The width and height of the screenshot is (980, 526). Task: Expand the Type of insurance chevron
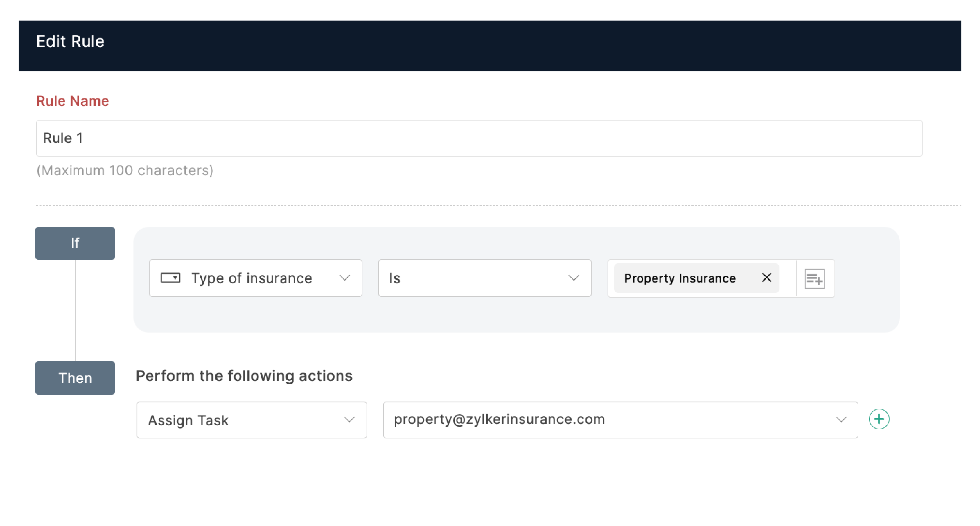point(345,278)
